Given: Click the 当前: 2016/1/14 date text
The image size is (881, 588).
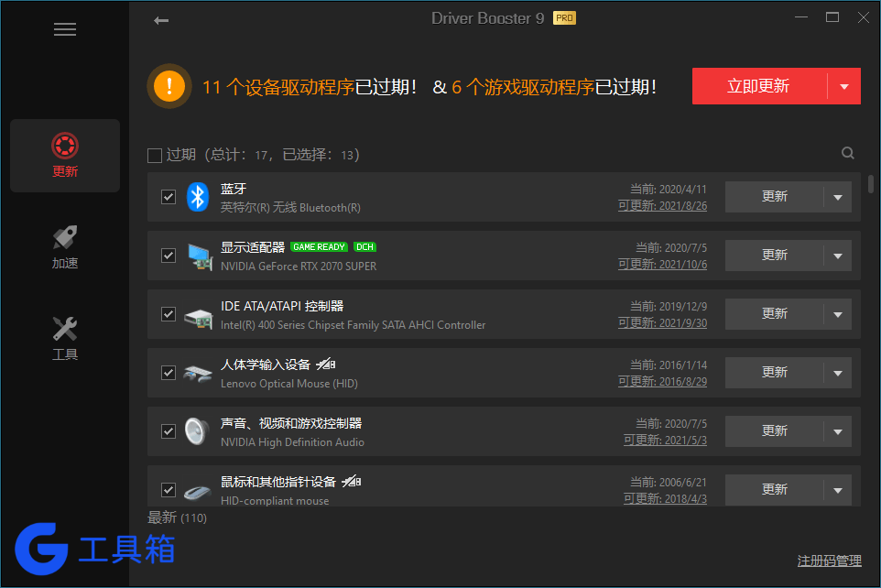Looking at the screenshot, I should pos(668,365).
